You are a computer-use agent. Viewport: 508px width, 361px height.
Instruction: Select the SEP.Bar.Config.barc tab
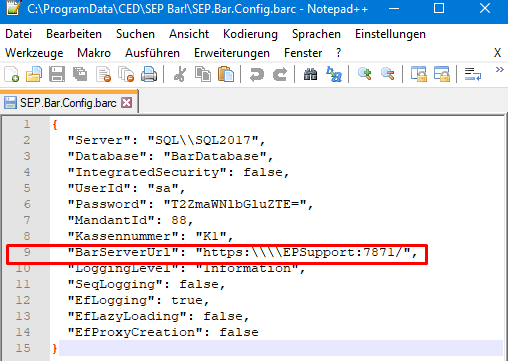tap(68, 103)
